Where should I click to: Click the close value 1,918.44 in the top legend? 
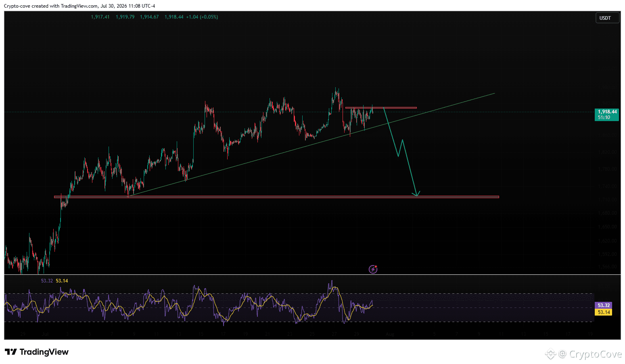click(174, 17)
